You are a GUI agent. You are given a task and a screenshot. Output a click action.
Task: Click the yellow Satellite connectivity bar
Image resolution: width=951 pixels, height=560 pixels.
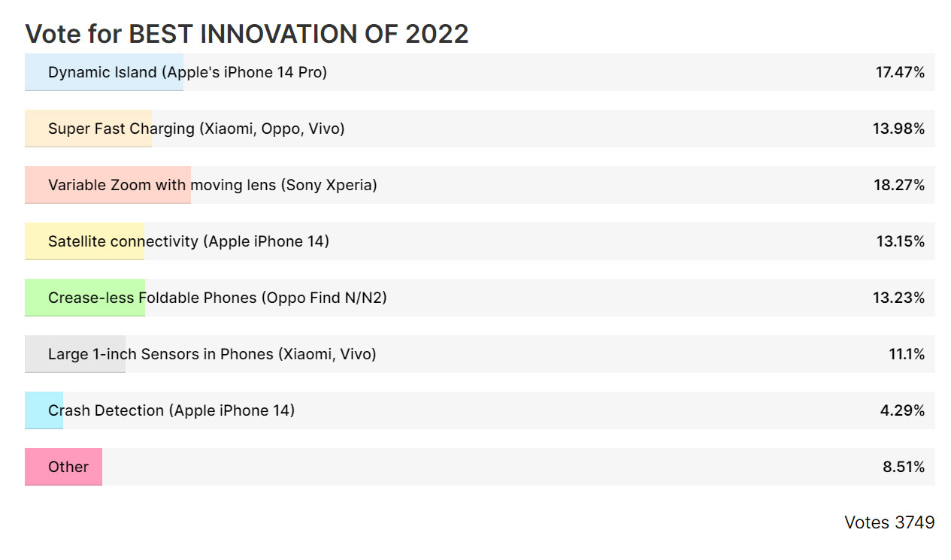84,241
